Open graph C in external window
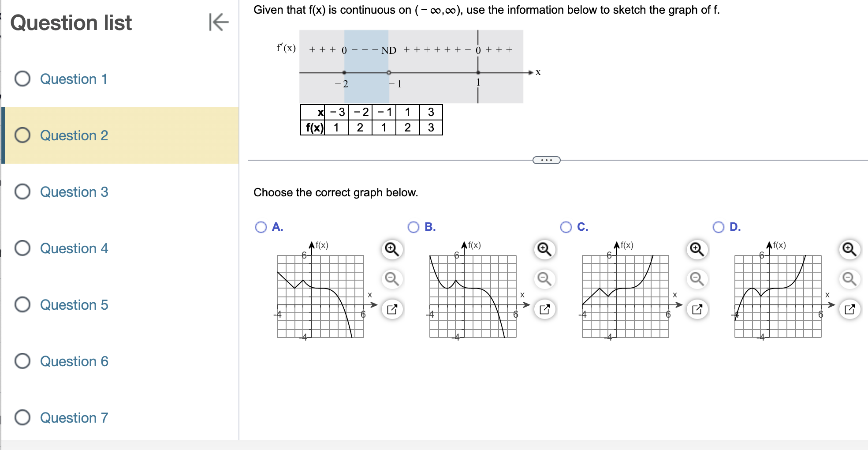Screen dimensions: 868x450 click(x=697, y=309)
